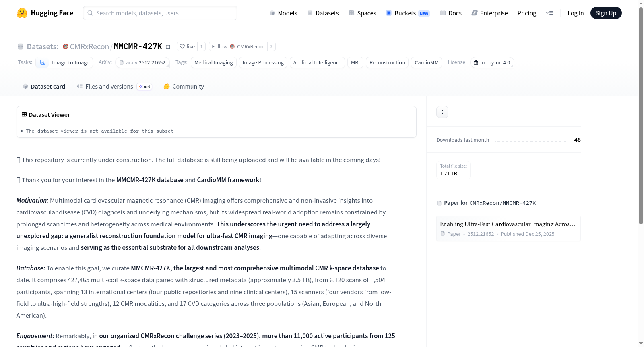Click the Enterprise icon in navbar
This screenshot has height=347, width=644.
(475, 13)
